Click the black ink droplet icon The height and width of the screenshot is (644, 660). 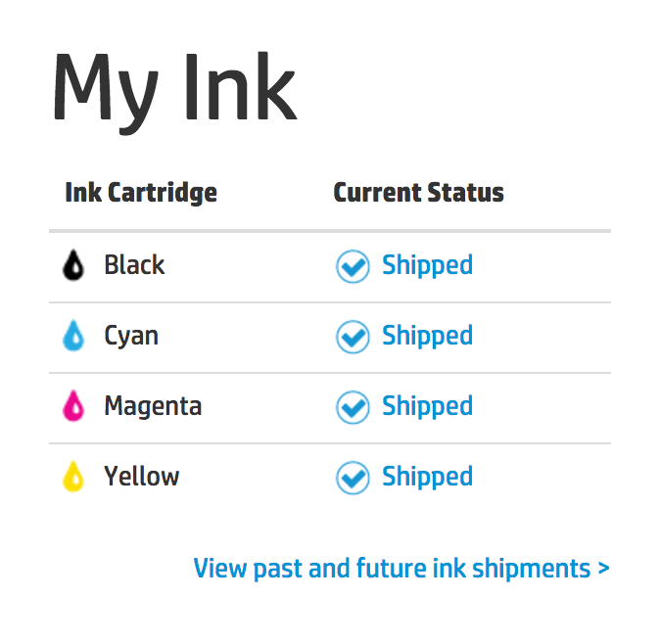tap(73, 265)
